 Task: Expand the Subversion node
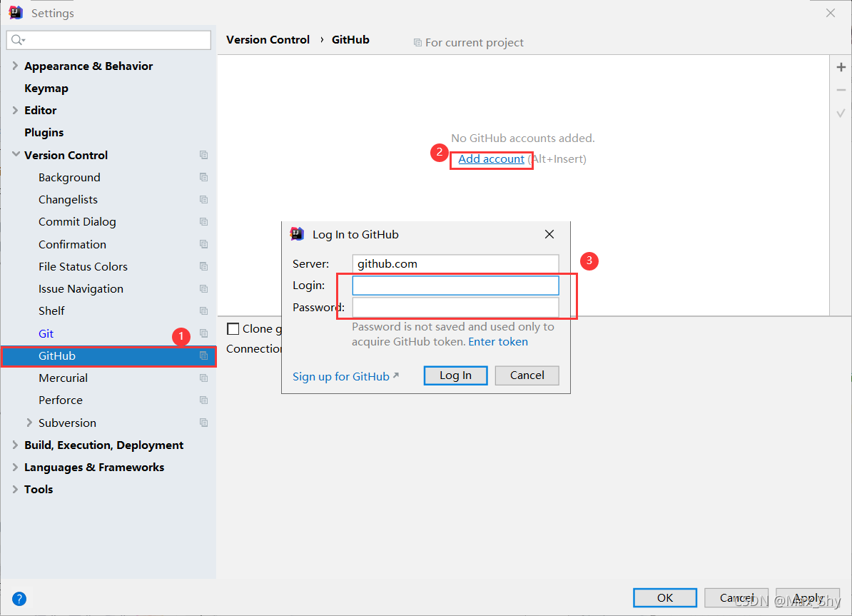(29, 423)
